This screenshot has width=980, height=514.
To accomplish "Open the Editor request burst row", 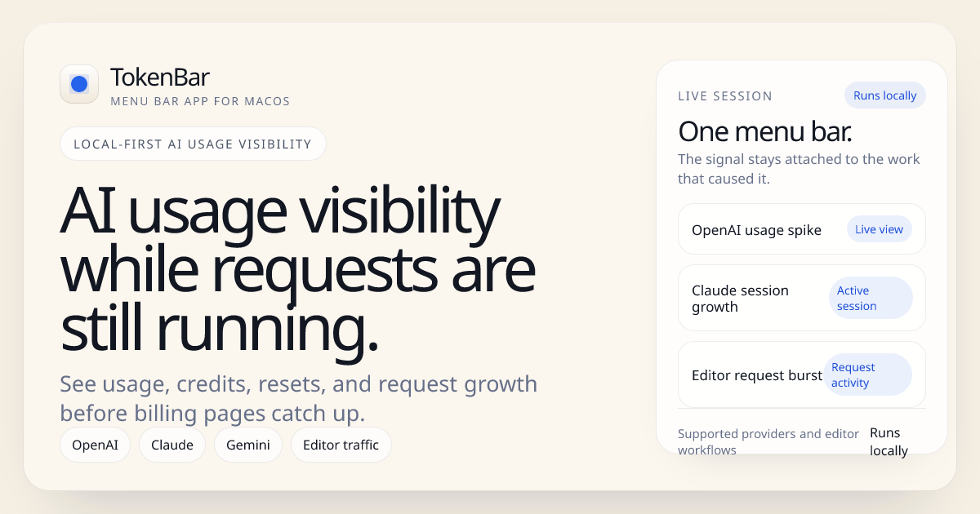I will point(802,374).
